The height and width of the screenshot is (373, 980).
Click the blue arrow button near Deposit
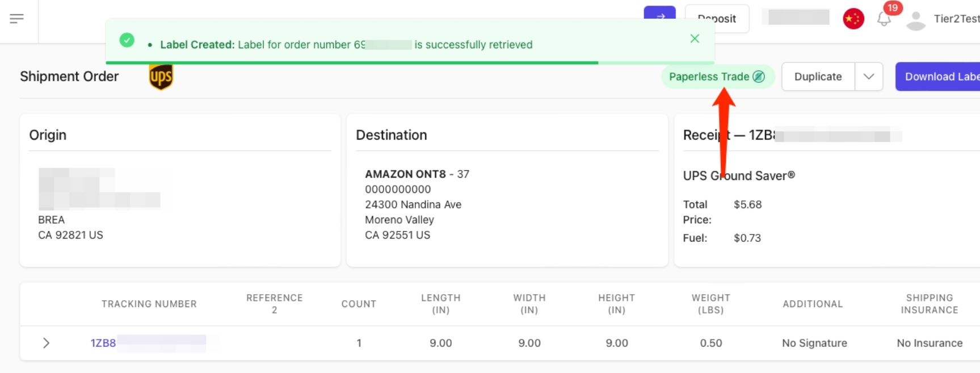pos(659,12)
